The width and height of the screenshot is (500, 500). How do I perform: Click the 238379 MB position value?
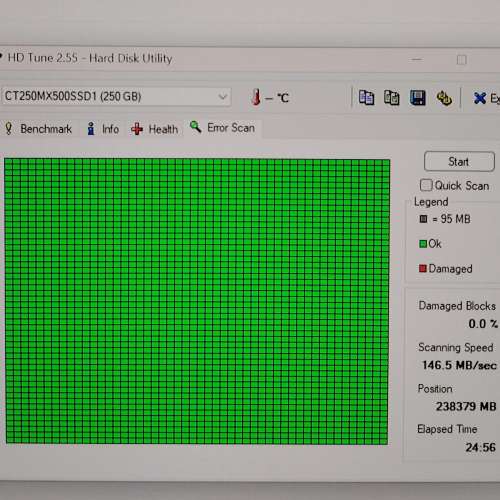[x=466, y=406]
